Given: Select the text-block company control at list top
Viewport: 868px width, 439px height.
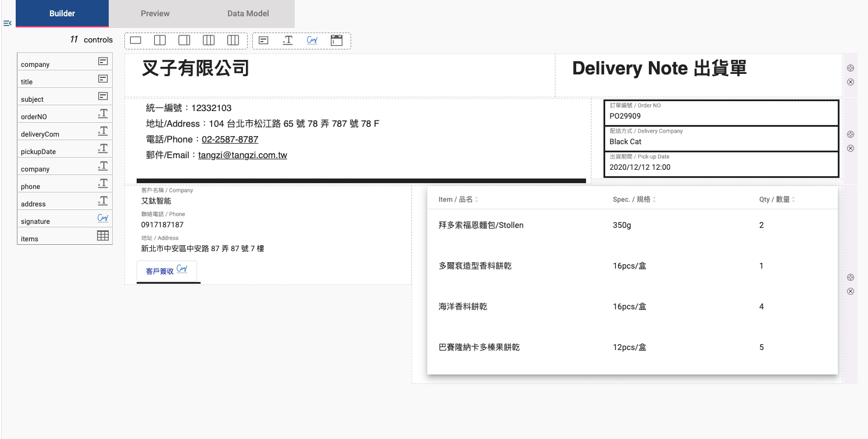Looking at the screenshot, I should pos(65,62).
